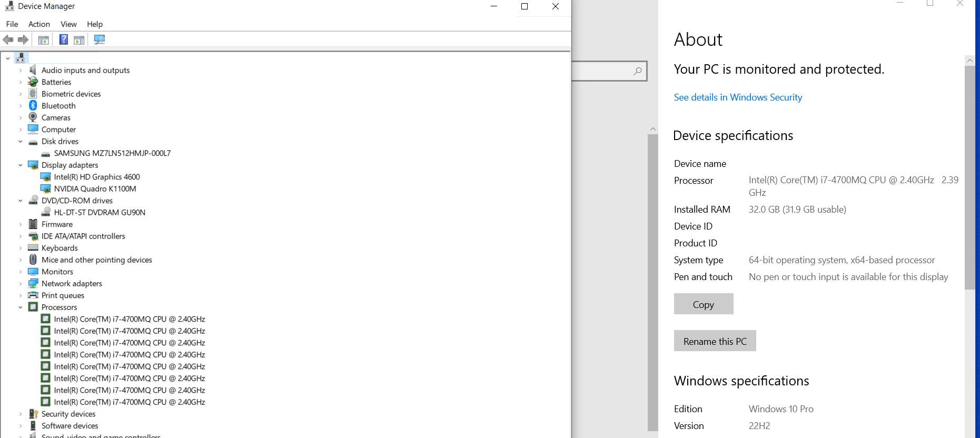The width and height of the screenshot is (980, 438).
Task: Expand the Bluetooth tree node
Action: coord(21,106)
